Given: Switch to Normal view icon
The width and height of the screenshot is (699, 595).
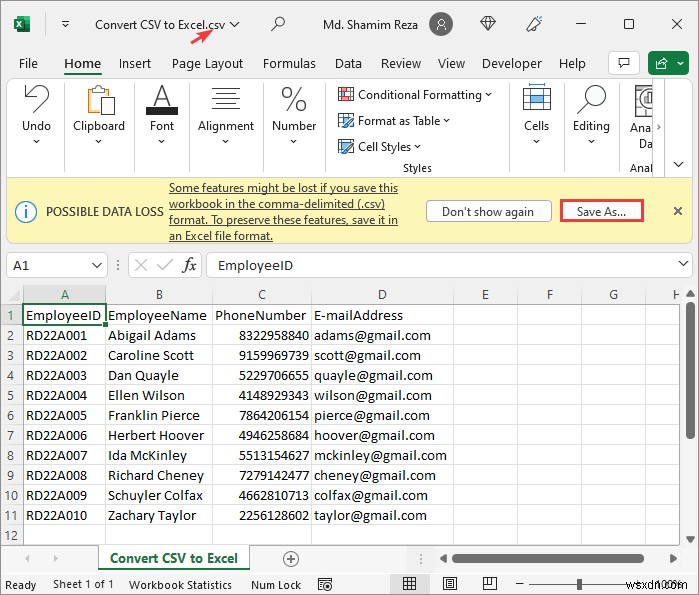Looking at the screenshot, I should click(x=409, y=583).
